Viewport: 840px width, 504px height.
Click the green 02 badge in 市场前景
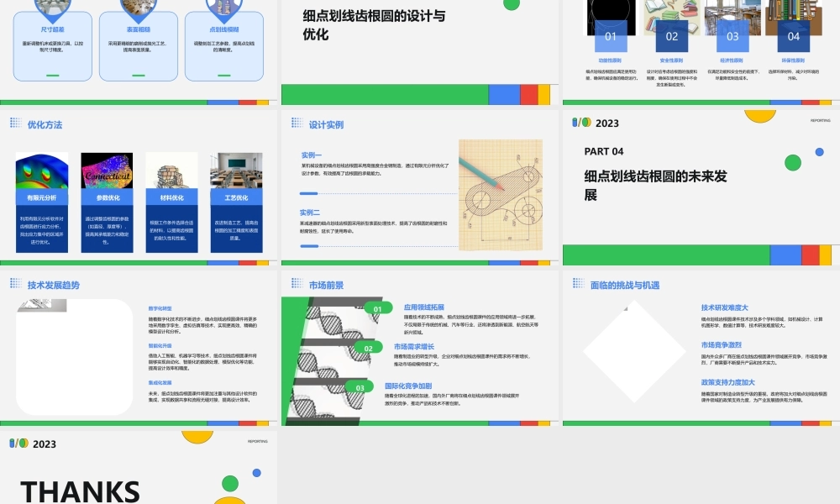point(369,348)
